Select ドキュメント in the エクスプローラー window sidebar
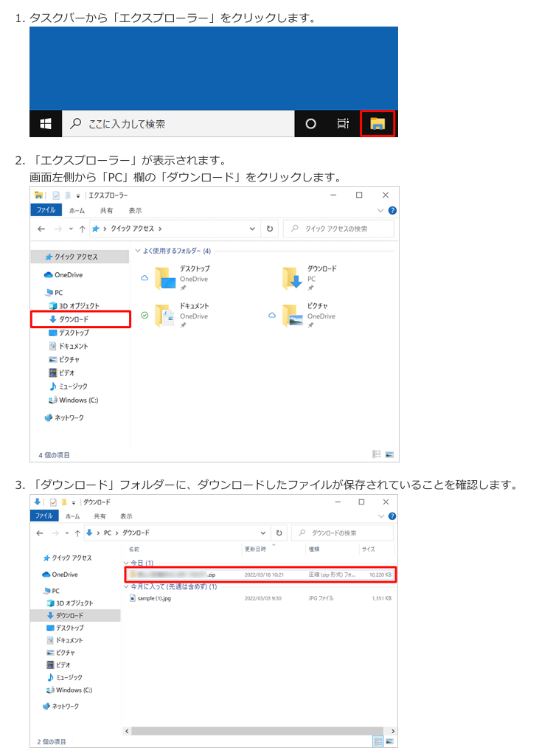The image size is (536, 756). click(69, 346)
